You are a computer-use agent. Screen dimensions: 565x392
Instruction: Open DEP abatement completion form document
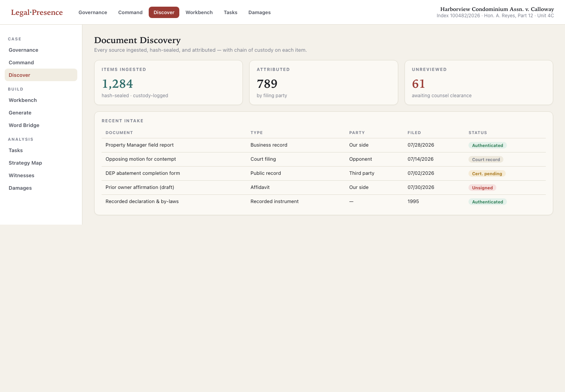pos(143,173)
